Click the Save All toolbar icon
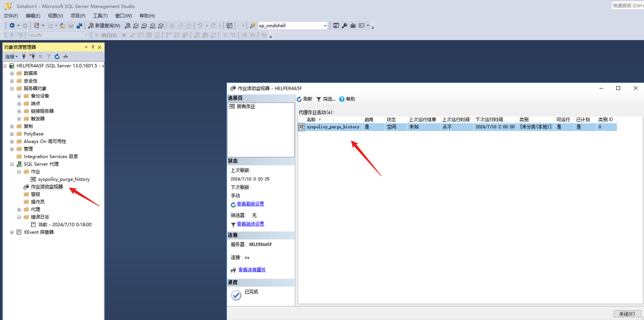644x320 pixels. pos(79,26)
